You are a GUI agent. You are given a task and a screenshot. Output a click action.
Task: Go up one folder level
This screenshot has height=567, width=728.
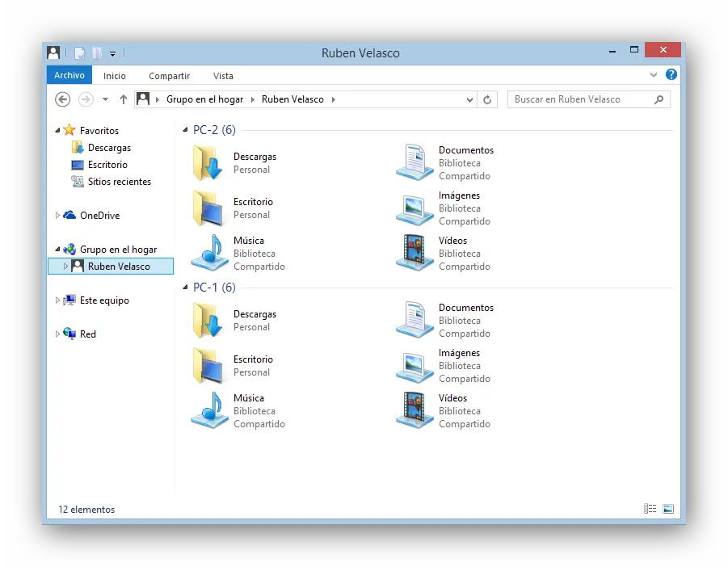coord(123,99)
